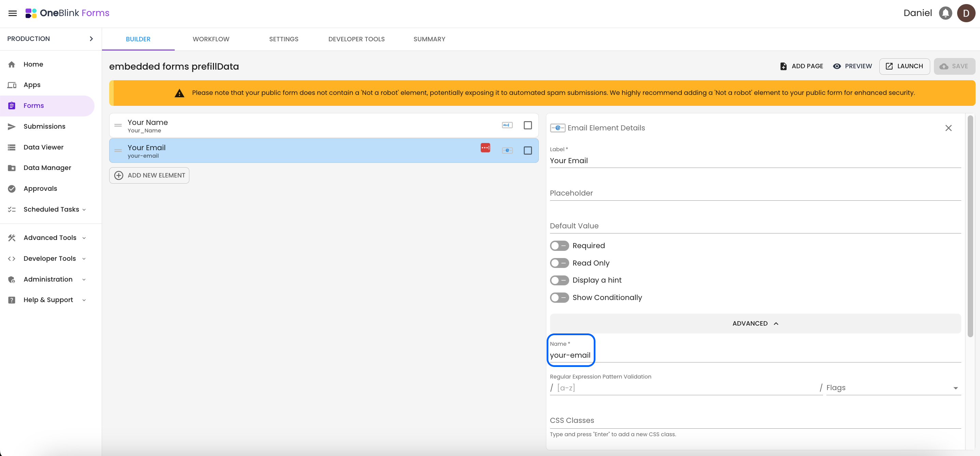Click the ADD NEW ELEMENT button
This screenshot has height=456, width=980.
pos(149,175)
